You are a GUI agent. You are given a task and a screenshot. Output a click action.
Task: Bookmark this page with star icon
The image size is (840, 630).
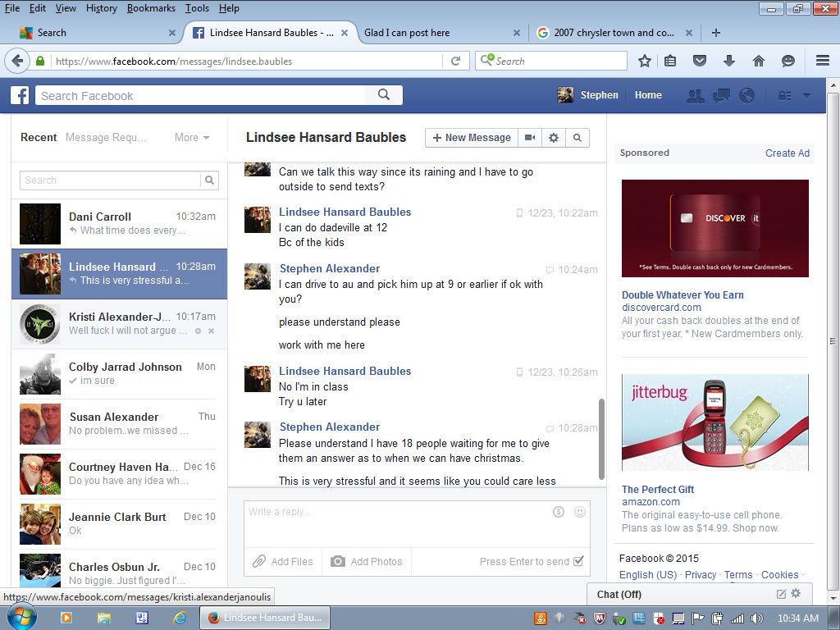click(645, 61)
